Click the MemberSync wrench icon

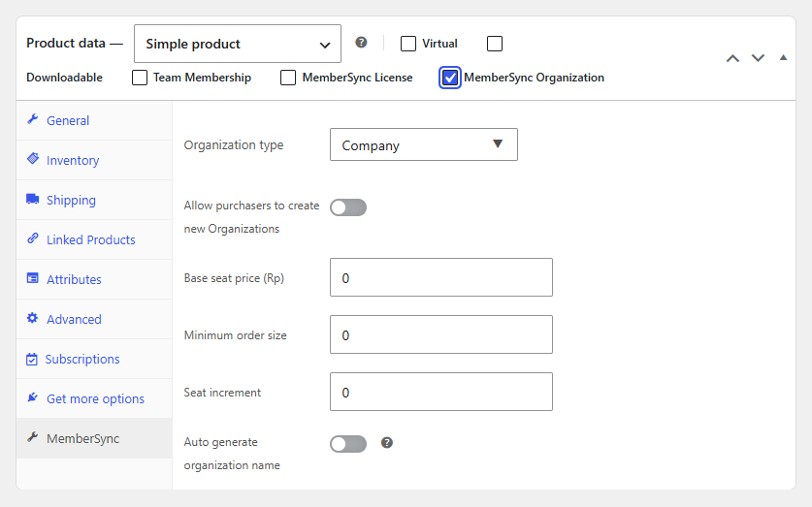tap(33, 437)
